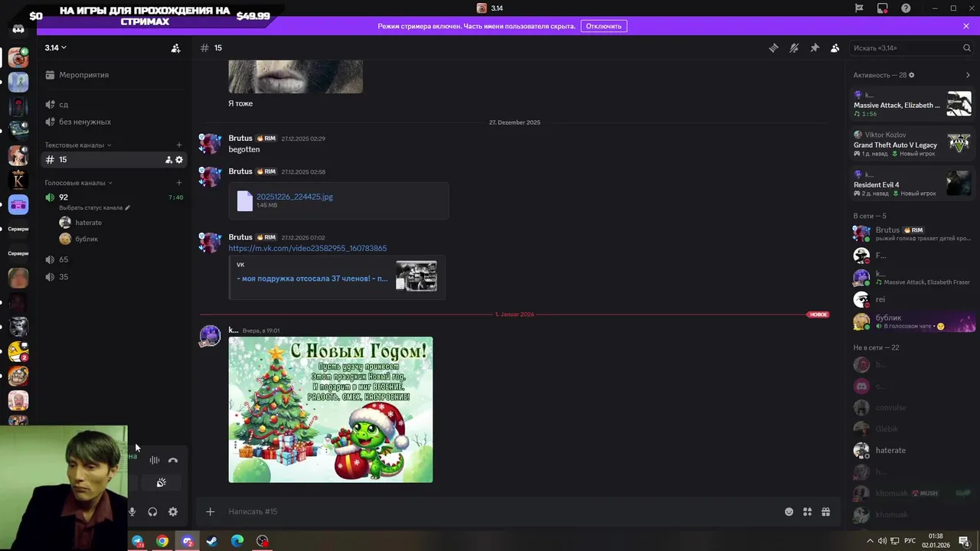The width and height of the screenshot is (980, 551).
Task: Select hateraте in offline member list
Action: coord(912,450)
